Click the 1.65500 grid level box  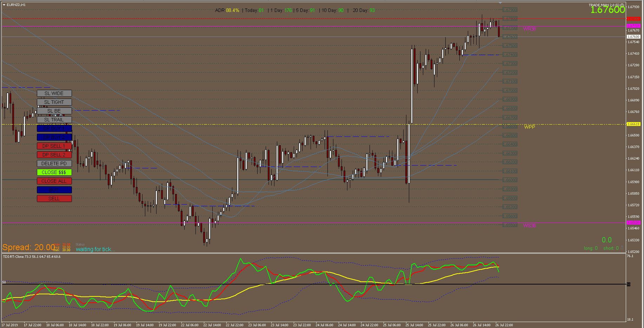(x=510, y=225)
